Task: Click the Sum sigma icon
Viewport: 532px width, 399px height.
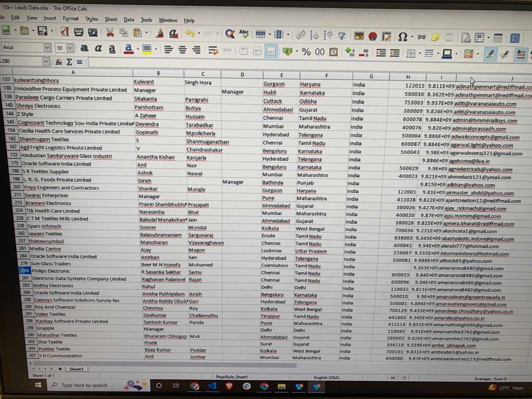Action: 69,62
